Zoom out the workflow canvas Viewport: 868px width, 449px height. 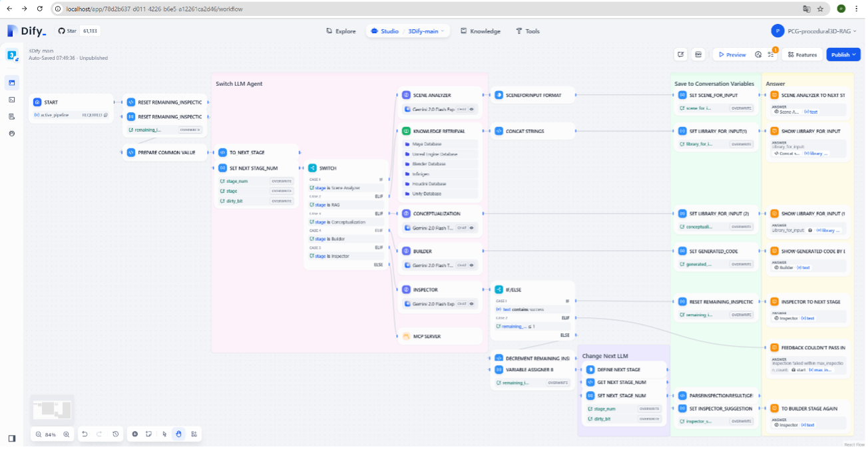39,434
